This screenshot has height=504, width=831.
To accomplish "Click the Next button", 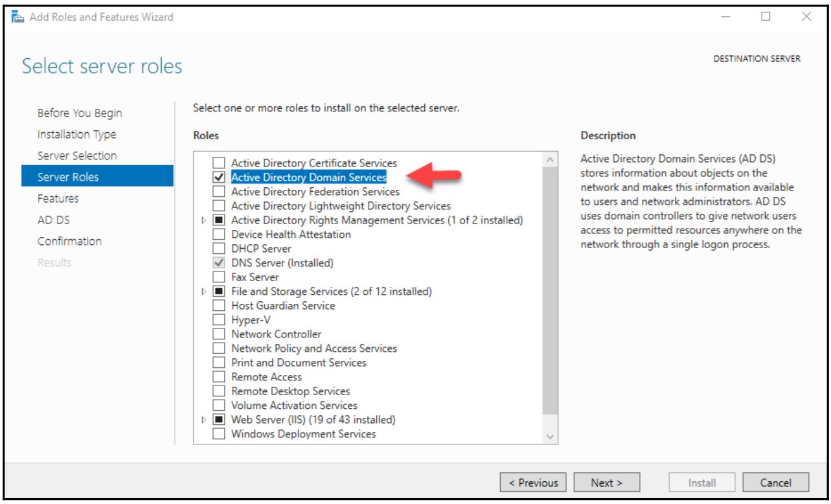I will 607,483.
